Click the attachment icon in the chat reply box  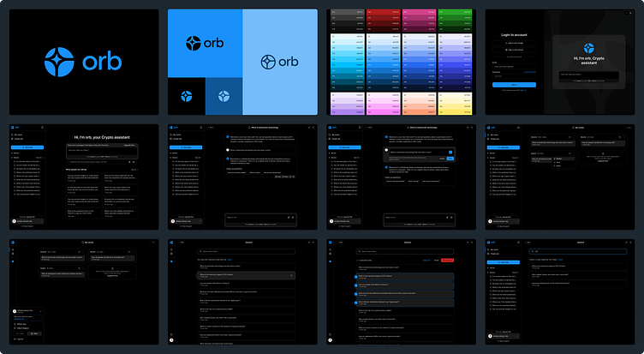289,218
